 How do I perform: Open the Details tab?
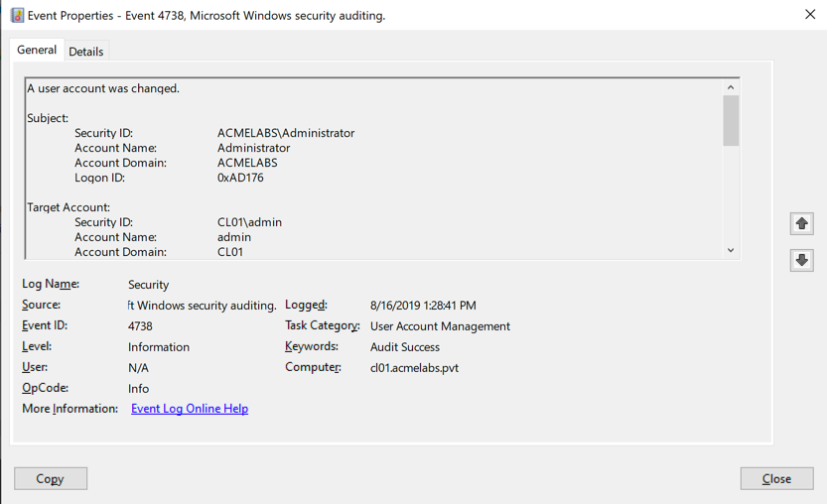[x=86, y=52]
